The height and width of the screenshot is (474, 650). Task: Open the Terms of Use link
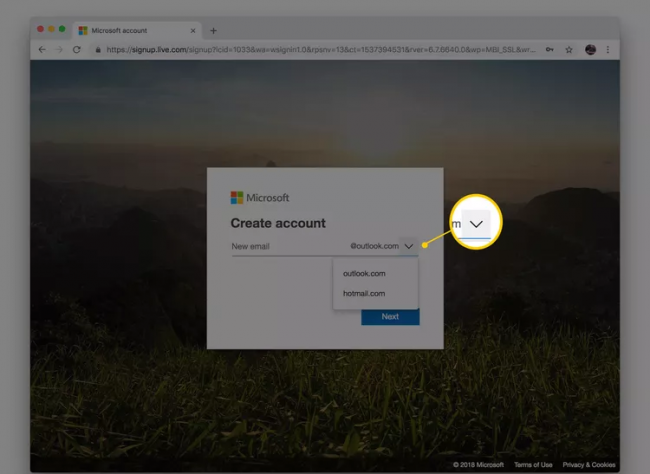click(533, 465)
